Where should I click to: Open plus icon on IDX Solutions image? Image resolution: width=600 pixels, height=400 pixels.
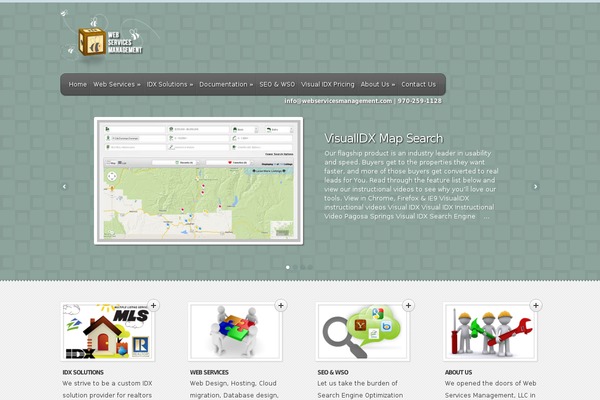click(153, 305)
